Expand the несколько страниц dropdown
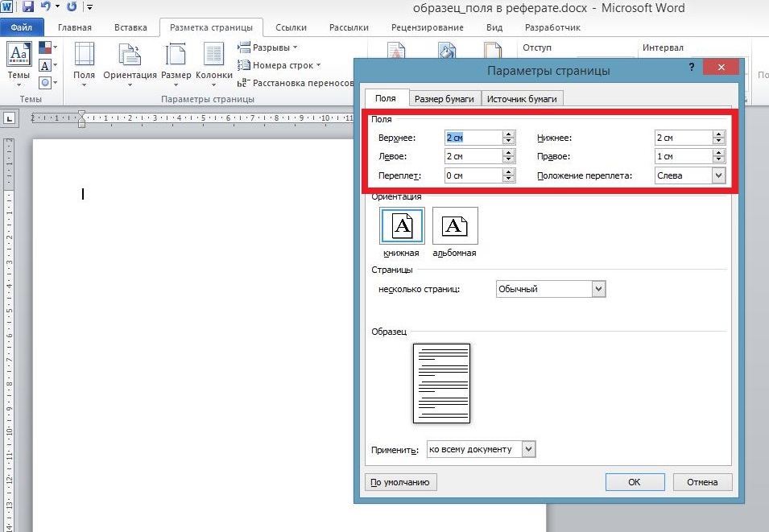This screenshot has width=769, height=532. pos(597,289)
